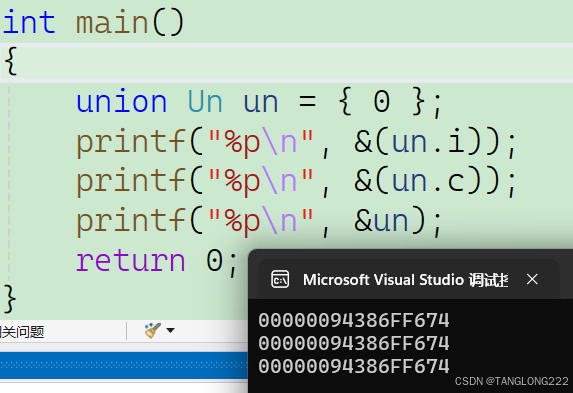573x393 pixels.
Task: Click the code cleanup broom icon
Action: pos(152,330)
